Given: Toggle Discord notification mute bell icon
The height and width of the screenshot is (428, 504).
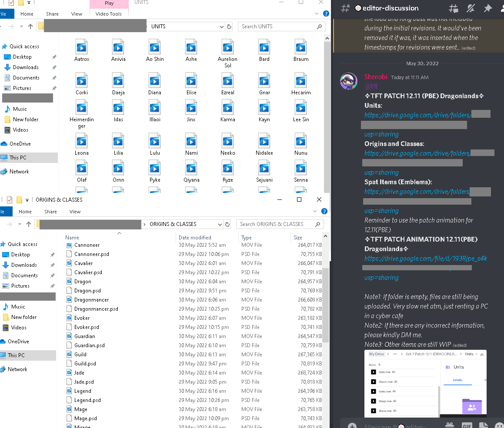Looking at the screenshot, I should coord(471,8).
